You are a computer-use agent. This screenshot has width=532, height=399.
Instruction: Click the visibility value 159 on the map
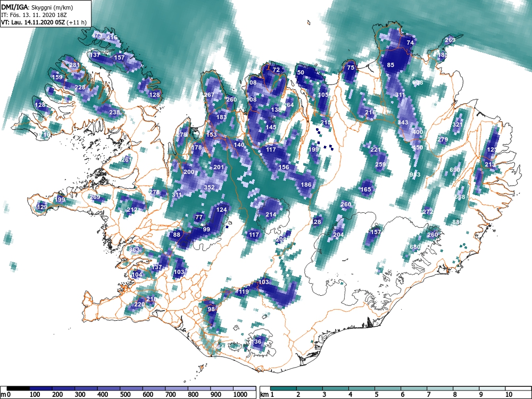pyautogui.click(x=57, y=77)
